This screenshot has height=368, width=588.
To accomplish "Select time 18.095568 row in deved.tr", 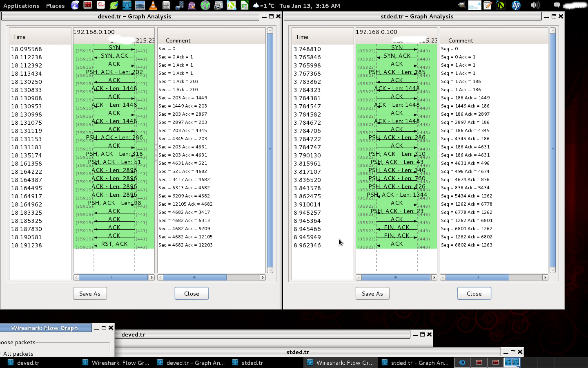I will pos(27,49).
